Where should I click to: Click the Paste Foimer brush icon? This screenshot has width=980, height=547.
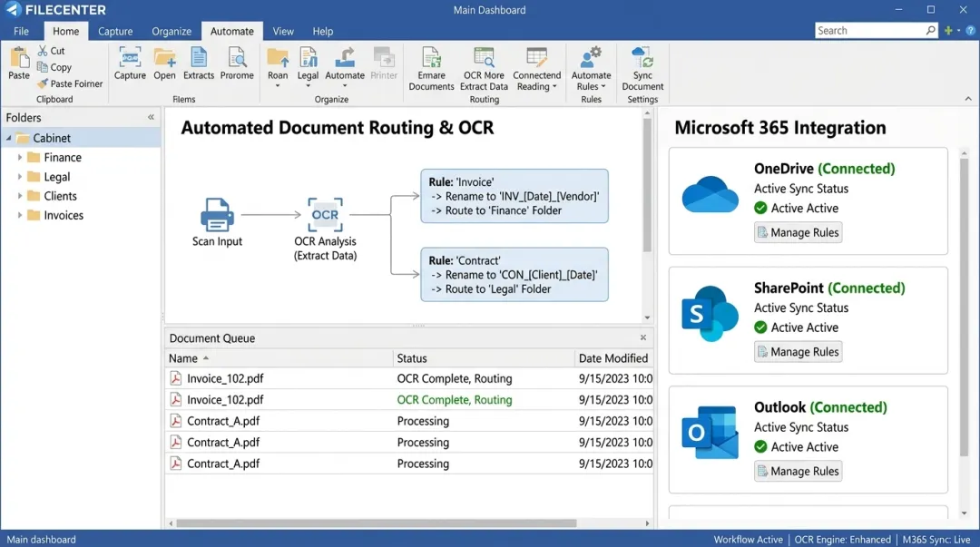[x=43, y=83]
